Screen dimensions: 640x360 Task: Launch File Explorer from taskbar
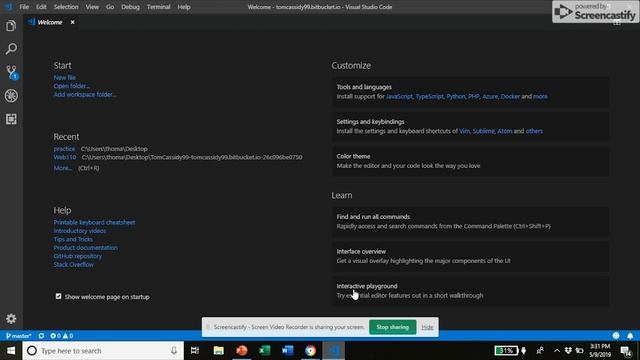(x=218, y=351)
